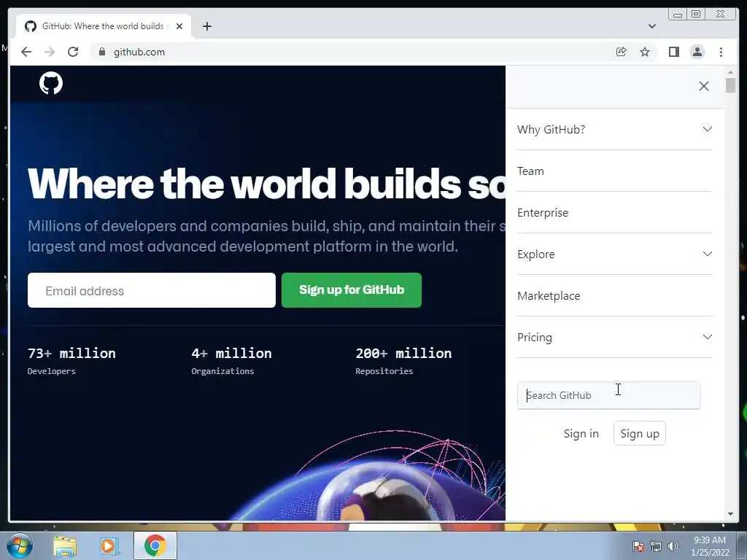
Task: Click the Sign in link
Action: pos(581,434)
